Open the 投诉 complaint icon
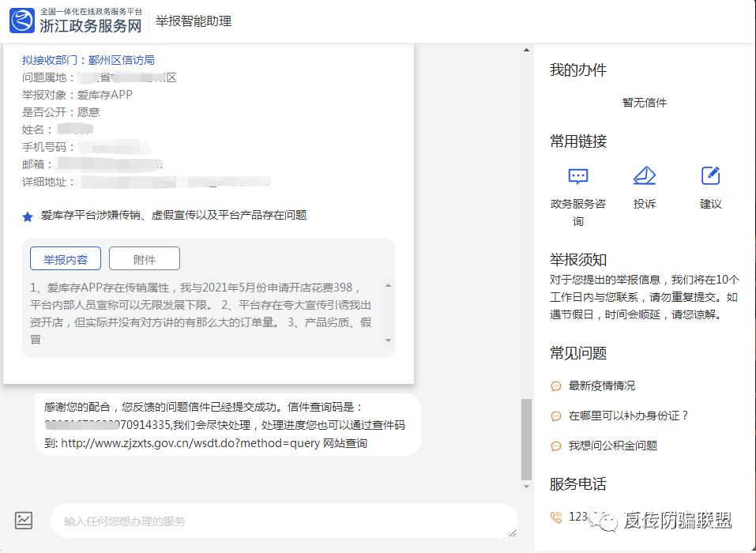756x553 pixels. tap(645, 176)
